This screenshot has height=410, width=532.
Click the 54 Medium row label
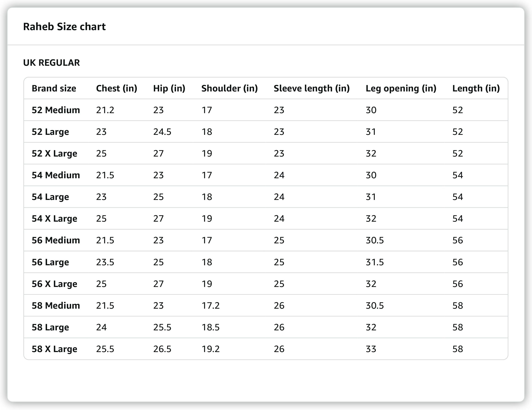(56, 175)
